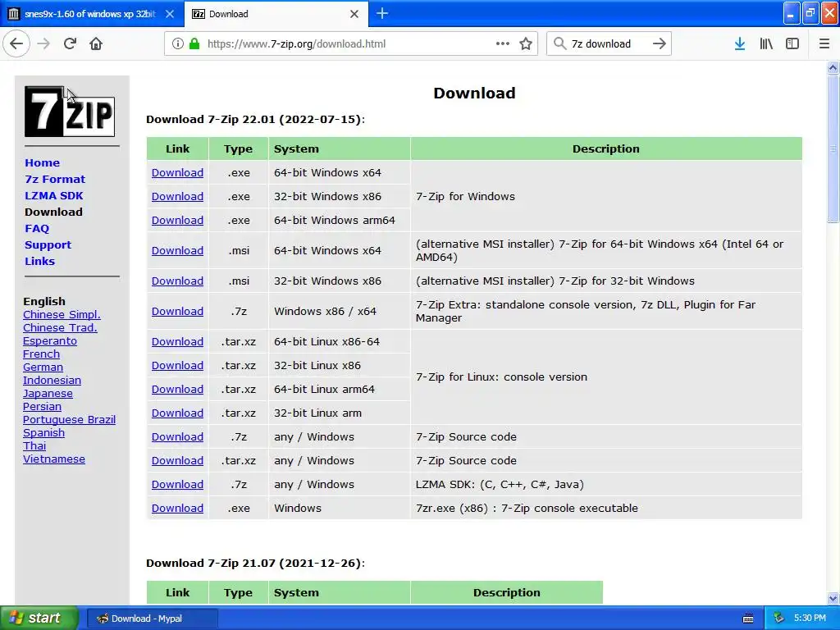Screen dimensions: 840x630
Task: Click the forward navigation arrow
Action: (44, 44)
